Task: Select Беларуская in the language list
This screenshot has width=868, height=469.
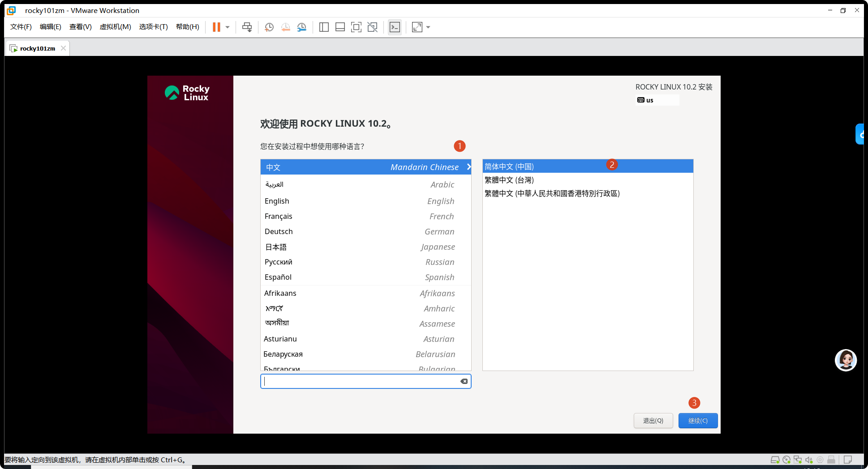Action: (x=365, y=354)
